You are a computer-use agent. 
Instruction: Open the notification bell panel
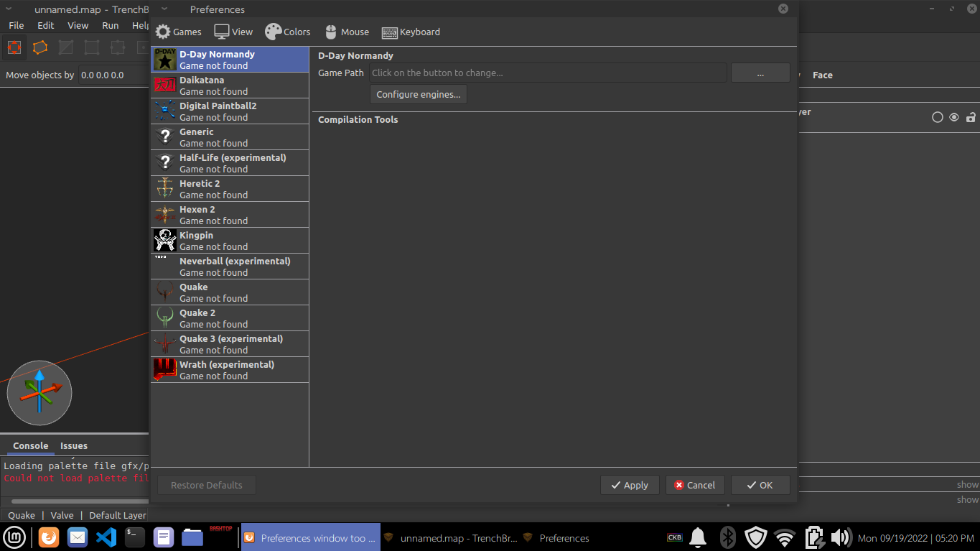pos(697,537)
